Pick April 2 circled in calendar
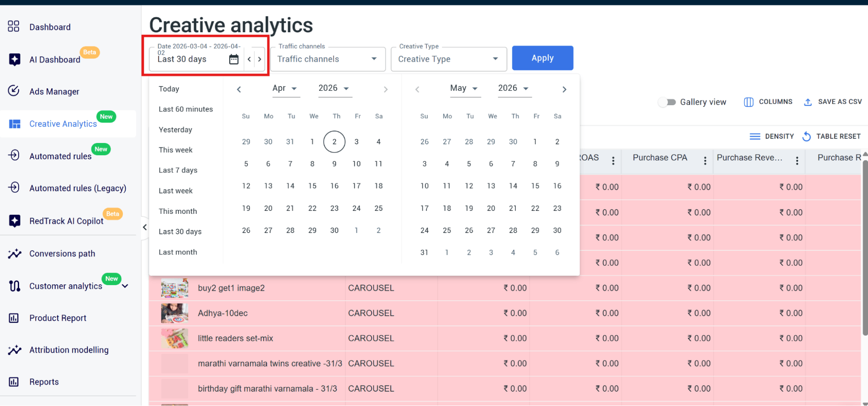The width and height of the screenshot is (868, 406). tap(334, 142)
